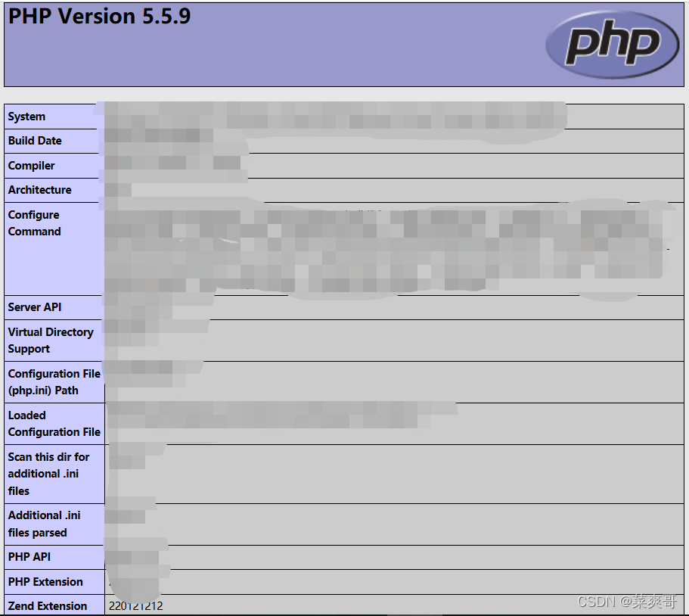Select the Additional .ini files parsed label
This screenshot has height=616, width=689.
click(44, 524)
